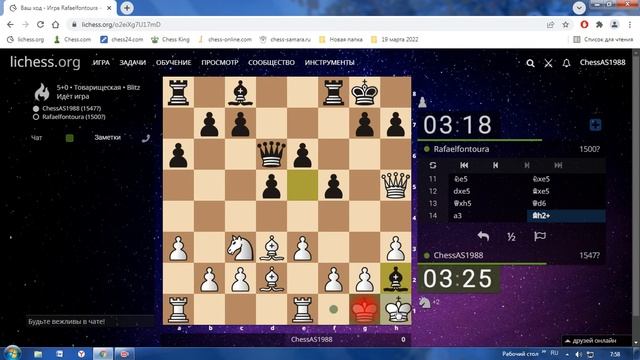Click the takeback arrow icon
The width and height of the screenshot is (640, 360).
coord(483,236)
